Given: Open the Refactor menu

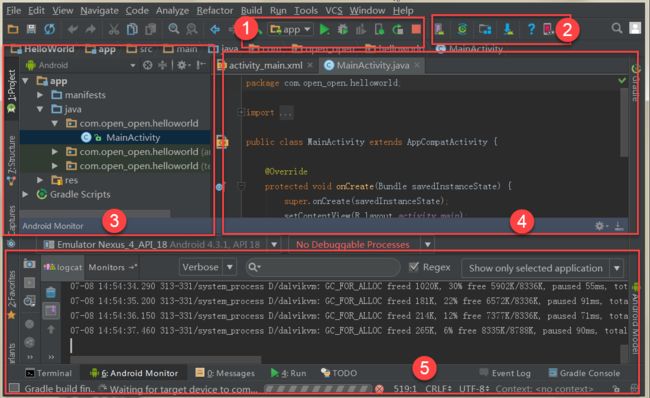Looking at the screenshot, I should 215,10.
